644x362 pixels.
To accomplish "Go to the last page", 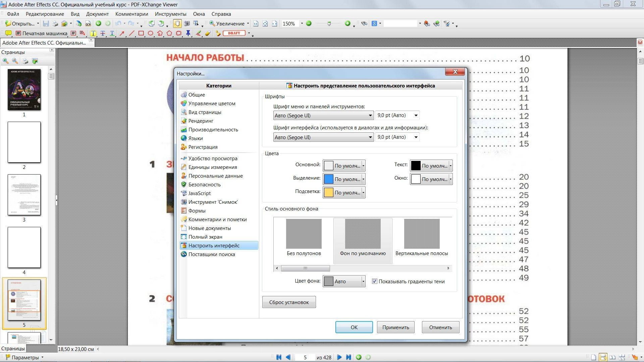I will click(348, 357).
